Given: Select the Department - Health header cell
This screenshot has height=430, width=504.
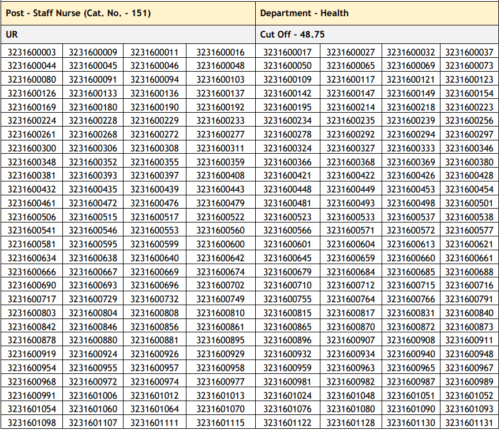Looking at the screenshot, I should point(304,13).
